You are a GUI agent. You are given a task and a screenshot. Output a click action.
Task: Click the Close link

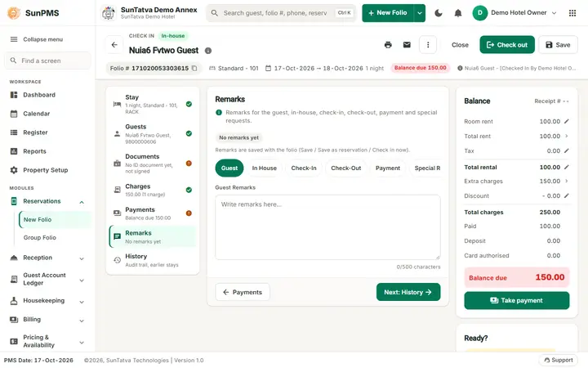click(460, 45)
